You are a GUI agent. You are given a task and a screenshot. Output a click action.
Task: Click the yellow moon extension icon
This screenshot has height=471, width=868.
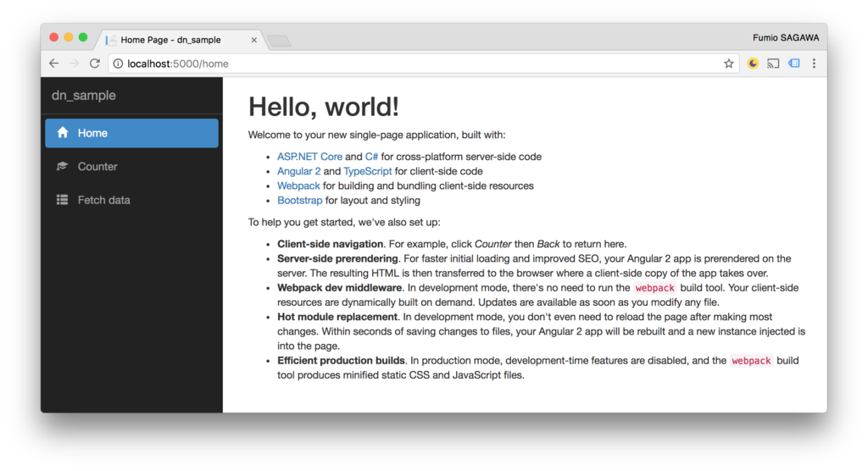pyautogui.click(x=753, y=64)
